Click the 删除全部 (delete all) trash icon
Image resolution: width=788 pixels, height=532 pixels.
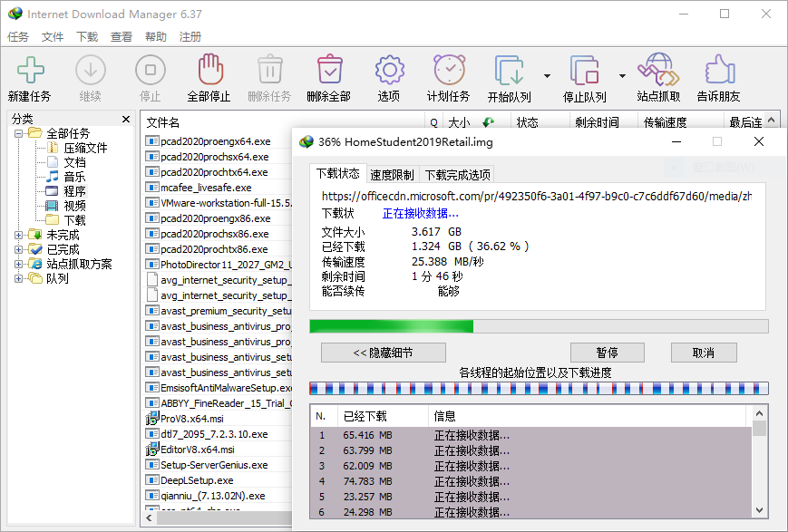(328, 72)
